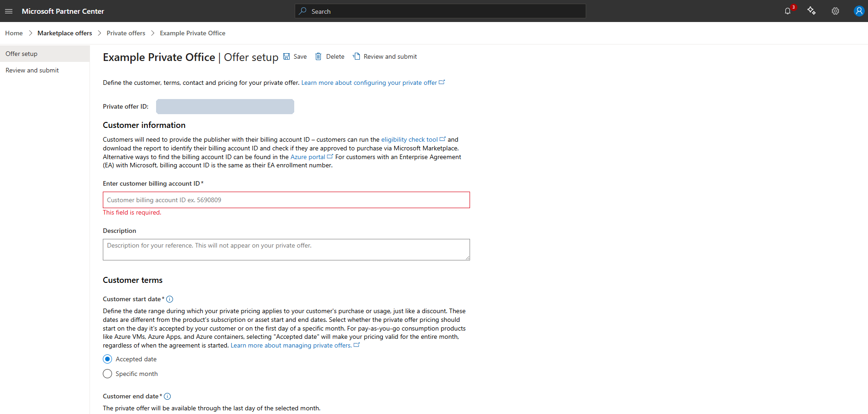Focus the customer billing account ID field

tap(286, 200)
